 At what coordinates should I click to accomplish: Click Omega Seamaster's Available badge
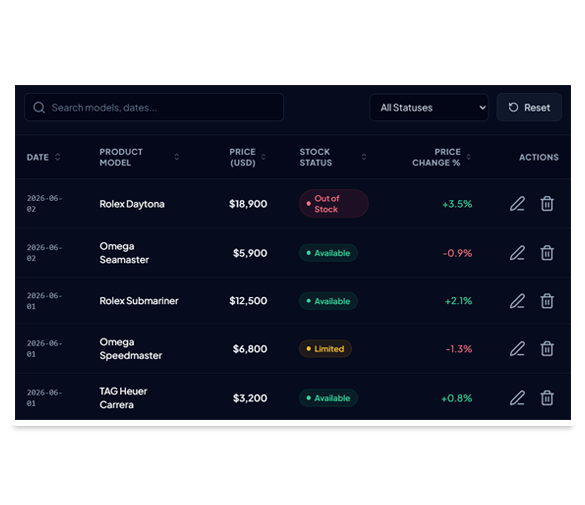pos(328,253)
